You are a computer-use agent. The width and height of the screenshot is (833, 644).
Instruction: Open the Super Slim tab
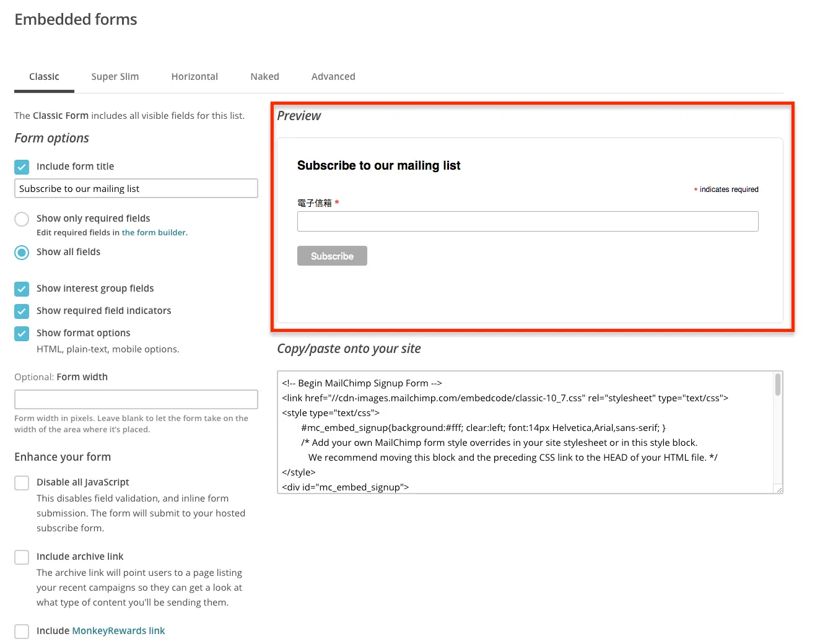pyautogui.click(x=115, y=77)
